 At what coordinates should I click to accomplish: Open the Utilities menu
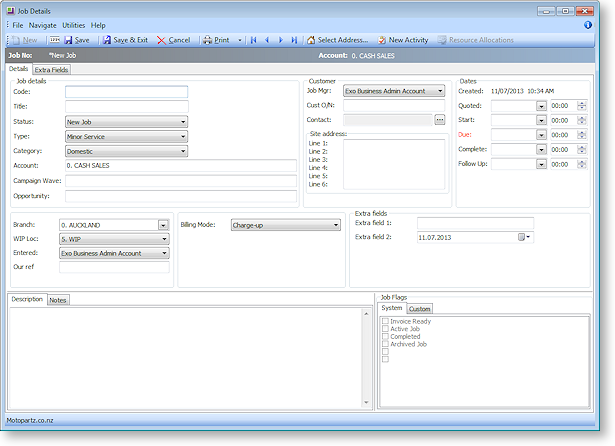[73, 24]
